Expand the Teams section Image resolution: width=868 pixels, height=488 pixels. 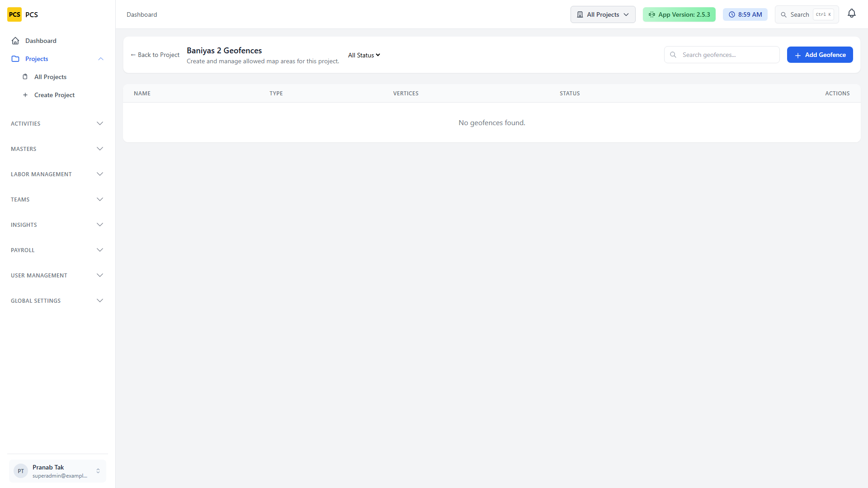(x=57, y=199)
